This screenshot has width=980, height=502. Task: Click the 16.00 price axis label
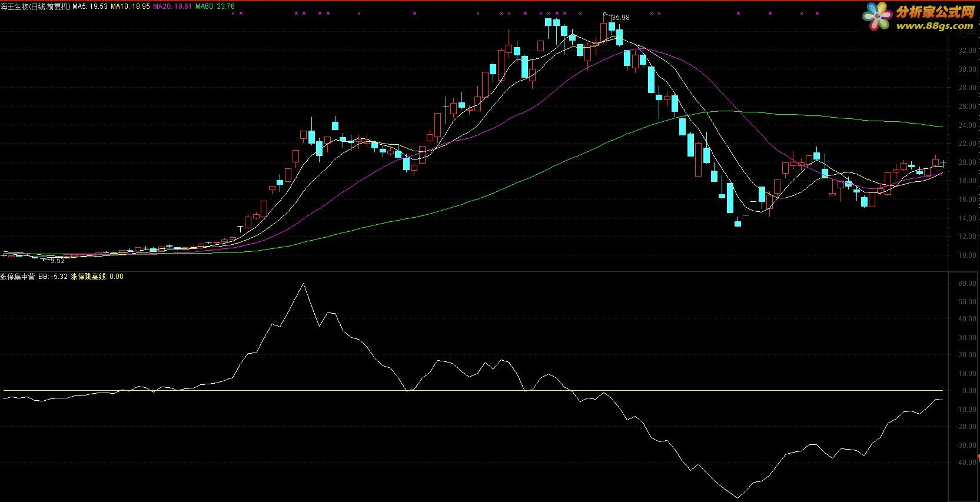point(968,200)
